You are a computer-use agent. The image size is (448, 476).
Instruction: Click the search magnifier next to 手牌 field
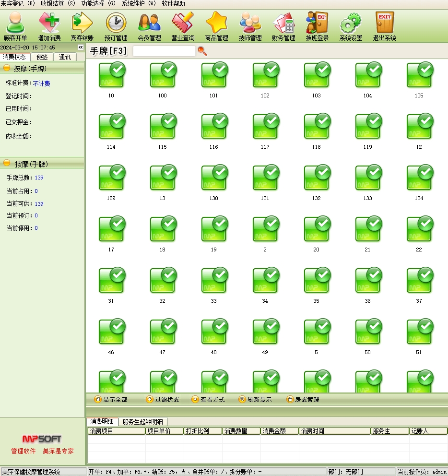point(202,51)
